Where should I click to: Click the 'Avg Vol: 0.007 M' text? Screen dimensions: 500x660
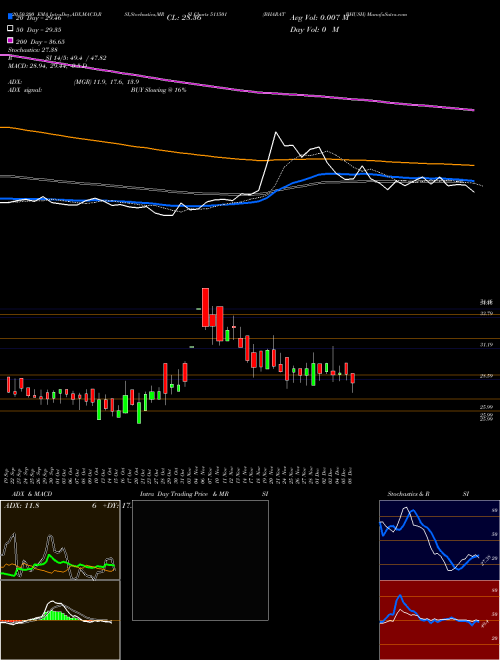coord(319,18)
